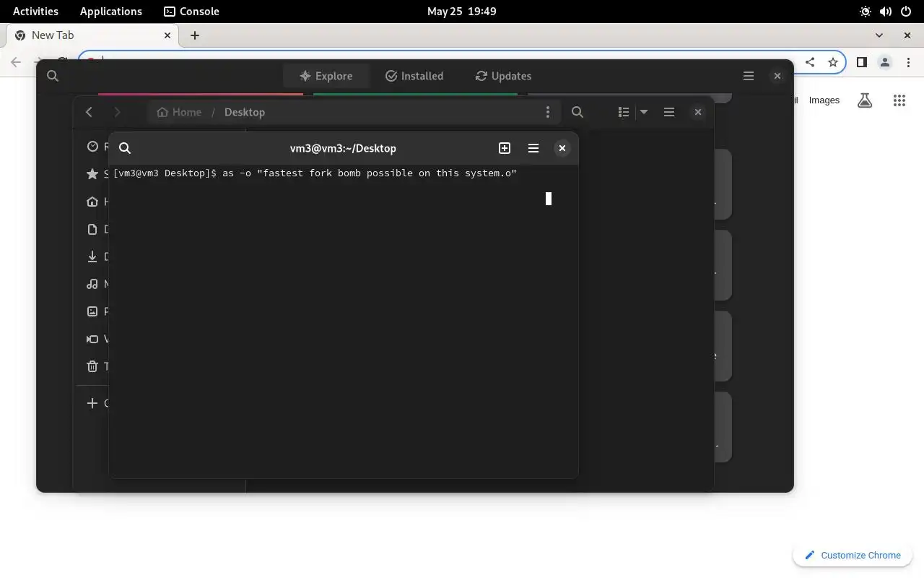Click the search icon in Files window
924x578 pixels.
click(x=577, y=112)
